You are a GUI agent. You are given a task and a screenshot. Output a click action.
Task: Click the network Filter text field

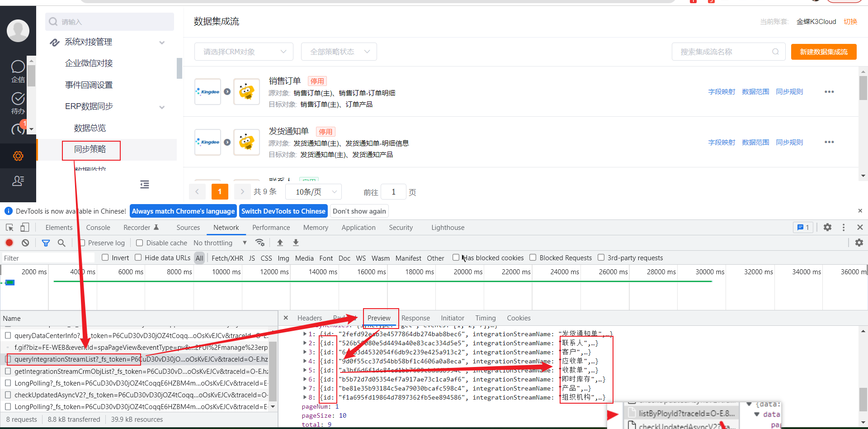click(x=48, y=258)
